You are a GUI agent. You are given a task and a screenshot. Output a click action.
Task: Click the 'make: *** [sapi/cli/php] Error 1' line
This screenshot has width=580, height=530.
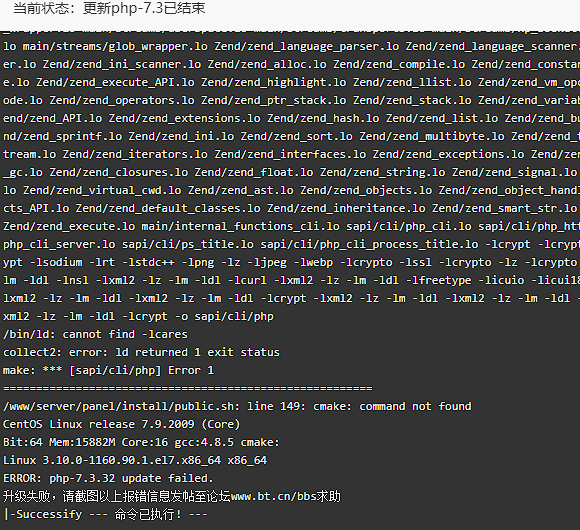coord(108,370)
